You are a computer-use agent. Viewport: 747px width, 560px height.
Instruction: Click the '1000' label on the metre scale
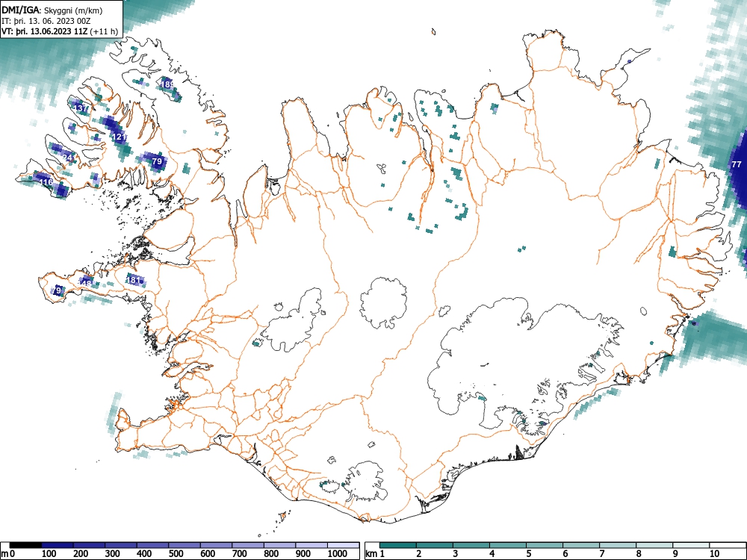pyautogui.click(x=338, y=554)
